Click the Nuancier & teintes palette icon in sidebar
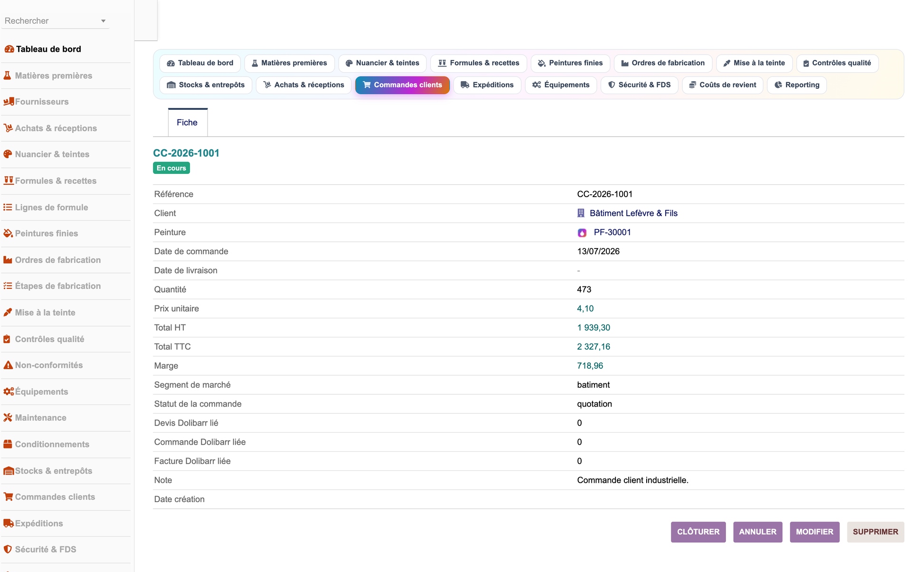Screen dimensions: 924x572 (8, 154)
